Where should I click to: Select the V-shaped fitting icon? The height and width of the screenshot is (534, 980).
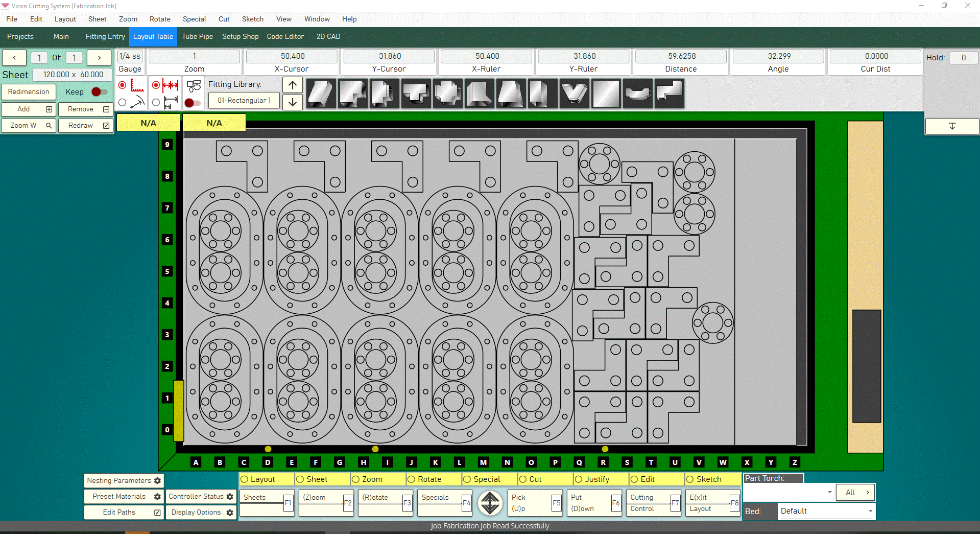click(x=574, y=94)
